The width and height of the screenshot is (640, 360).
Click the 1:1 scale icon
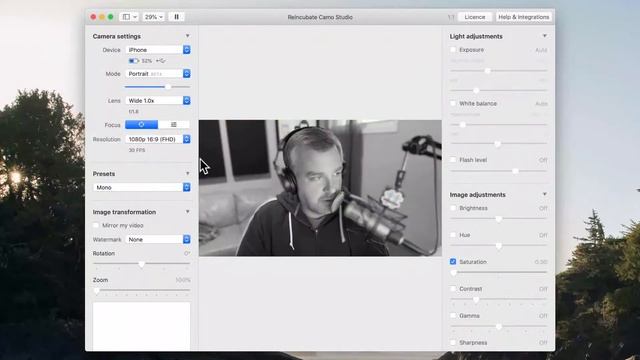(x=451, y=17)
